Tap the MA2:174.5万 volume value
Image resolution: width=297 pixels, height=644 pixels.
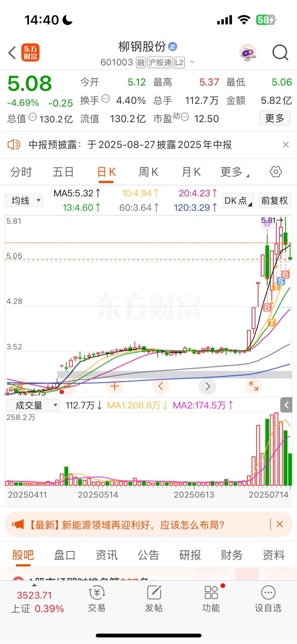click(x=203, y=405)
